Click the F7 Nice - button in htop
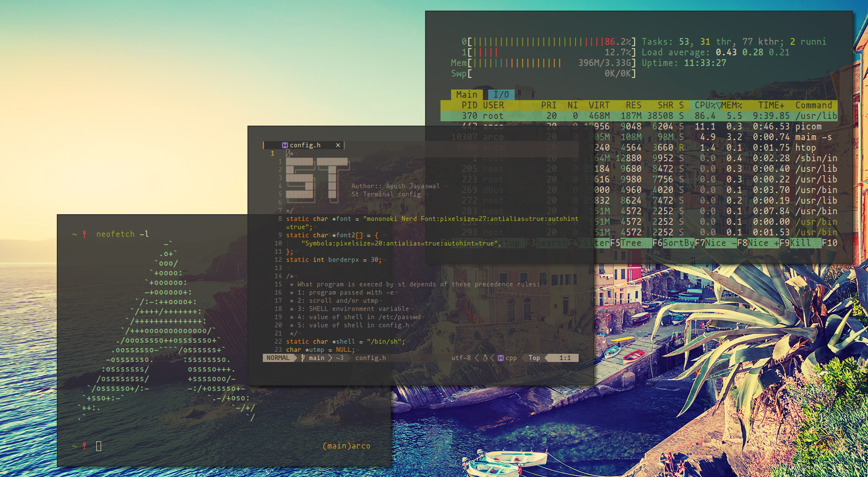 715,243
